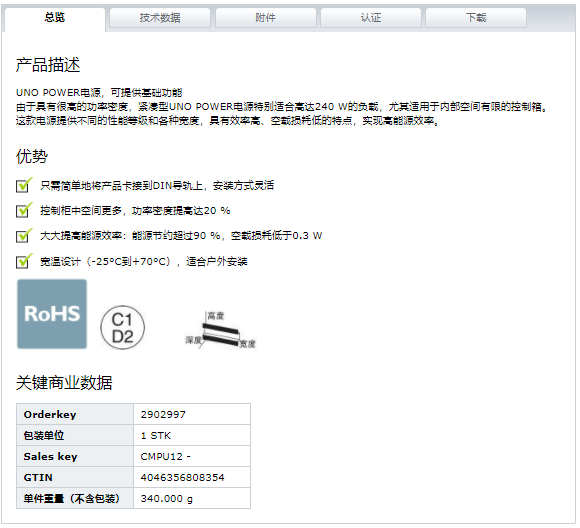Switch to the 认证 tab
This screenshot has width=580, height=528.
pyautogui.click(x=371, y=18)
